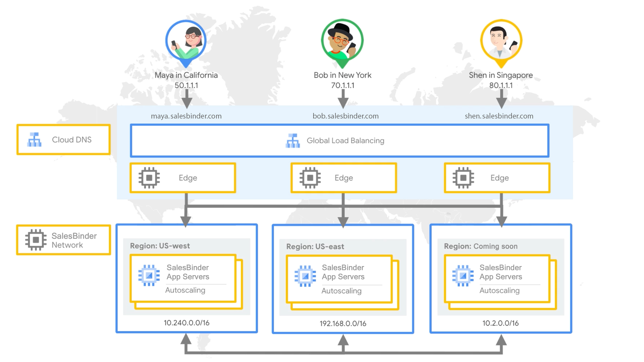Click the chip icon in the rightmost Edge box
This screenshot has height=362, width=644.
tap(463, 178)
